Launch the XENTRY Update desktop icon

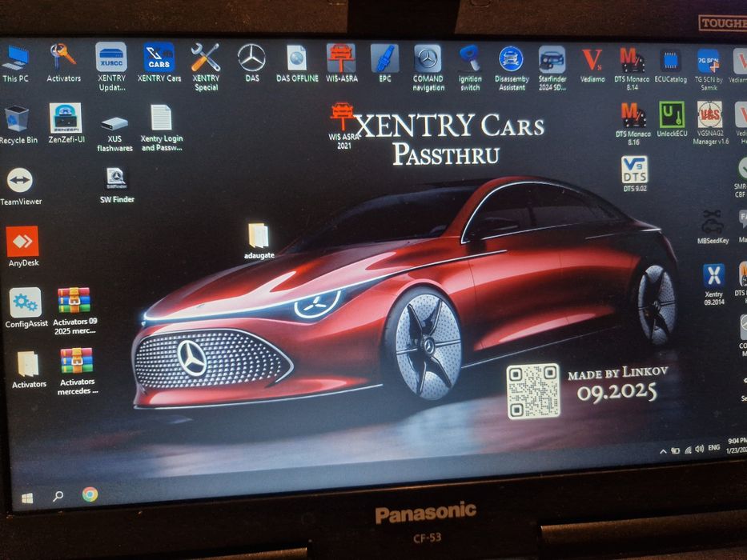111,66
